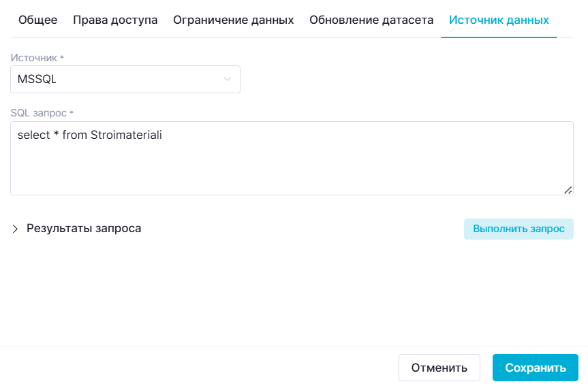Click the word select in the SQL query
The image size is (588, 386).
tap(33, 135)
